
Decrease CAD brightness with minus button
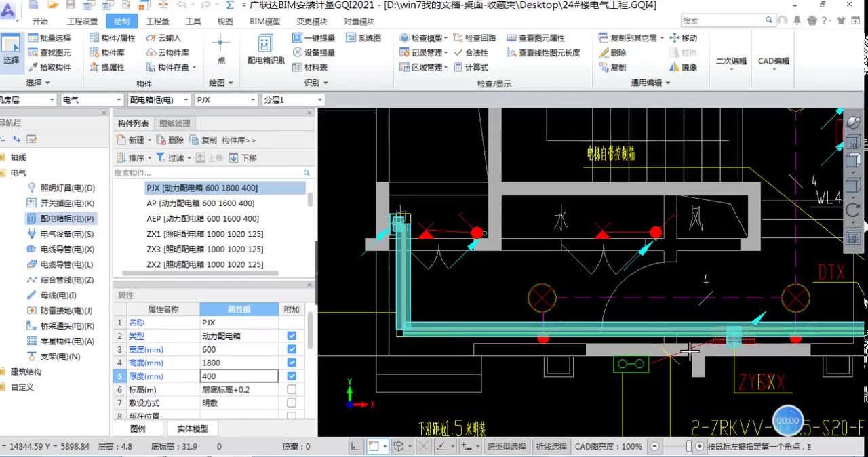[x=654, y=446]
